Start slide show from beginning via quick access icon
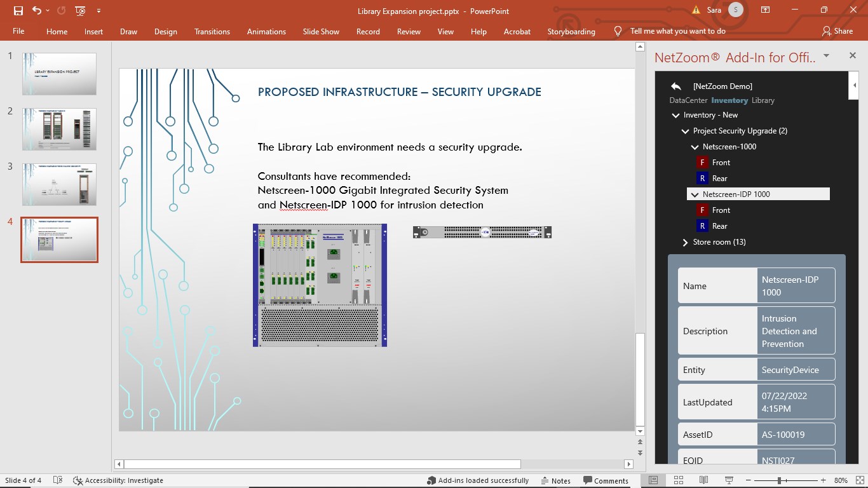The width and height of the screenshot is (868, 488). [x=80, y=11]
